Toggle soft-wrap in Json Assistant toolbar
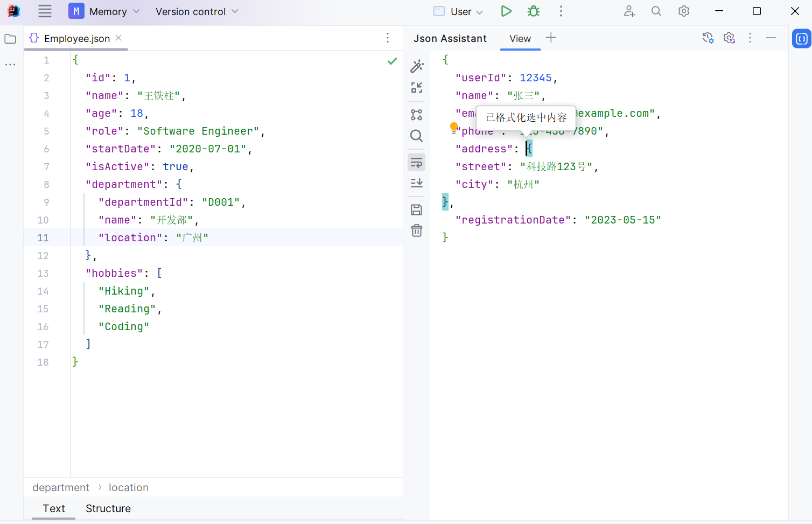 coord(417,162)
